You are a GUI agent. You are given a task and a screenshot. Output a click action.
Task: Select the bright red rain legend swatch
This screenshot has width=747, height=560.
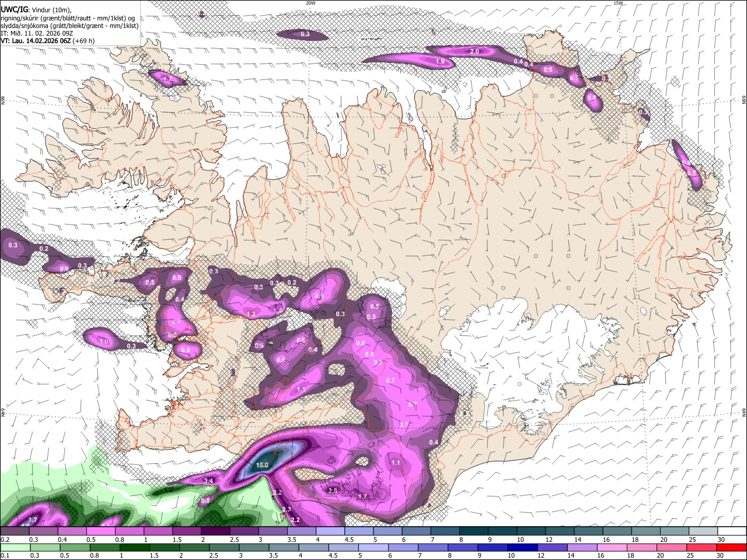pos(731,547)
